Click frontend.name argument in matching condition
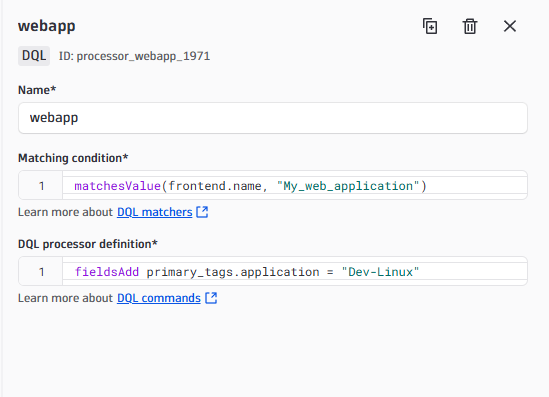549x397 pixels. 215,186
